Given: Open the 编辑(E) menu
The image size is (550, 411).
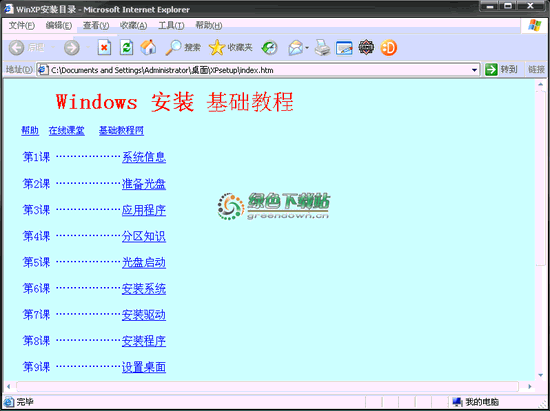Looking at the screenshot, I should click(59, 25).
